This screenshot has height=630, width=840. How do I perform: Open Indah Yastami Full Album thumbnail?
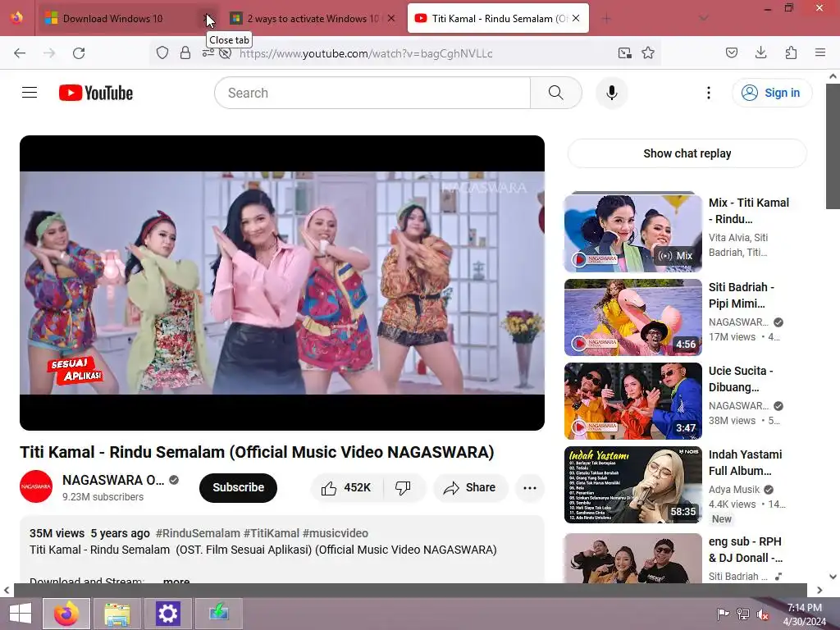[x=632, y=485]
